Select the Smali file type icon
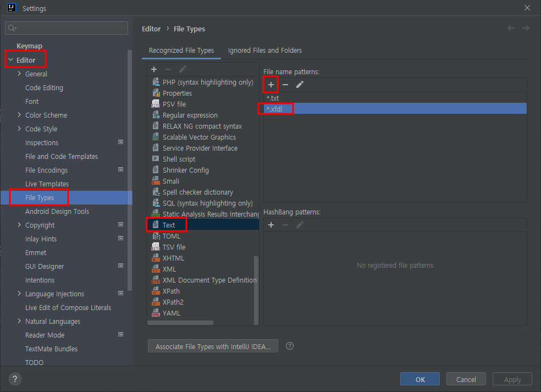Viewport: 541px width, 392px height. tap(156, 181)
